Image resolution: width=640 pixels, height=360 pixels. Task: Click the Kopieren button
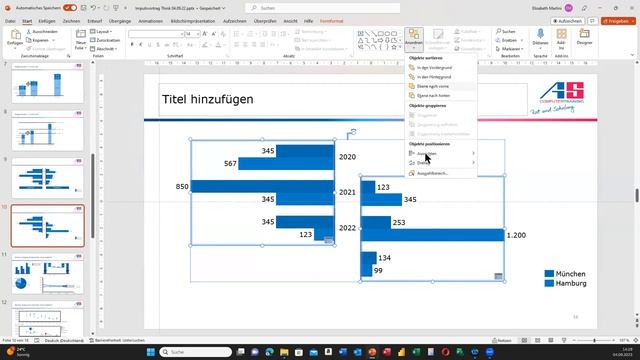[x=37, y=40]
